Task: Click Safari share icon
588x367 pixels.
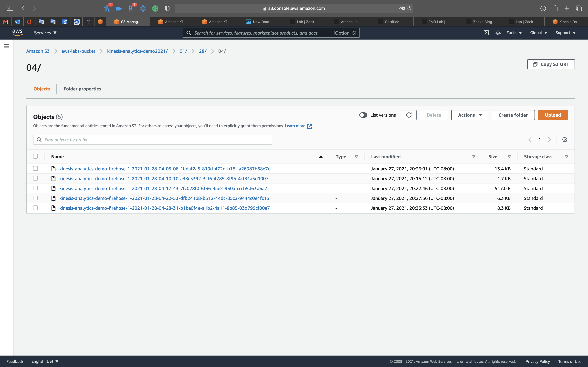Action: pos(555,8)
